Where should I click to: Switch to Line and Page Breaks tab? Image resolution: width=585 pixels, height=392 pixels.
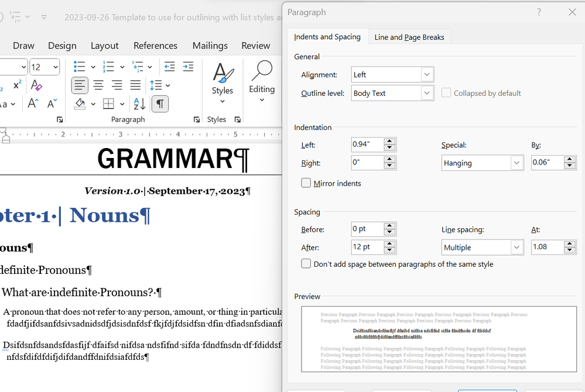click(x=409, y=37)
